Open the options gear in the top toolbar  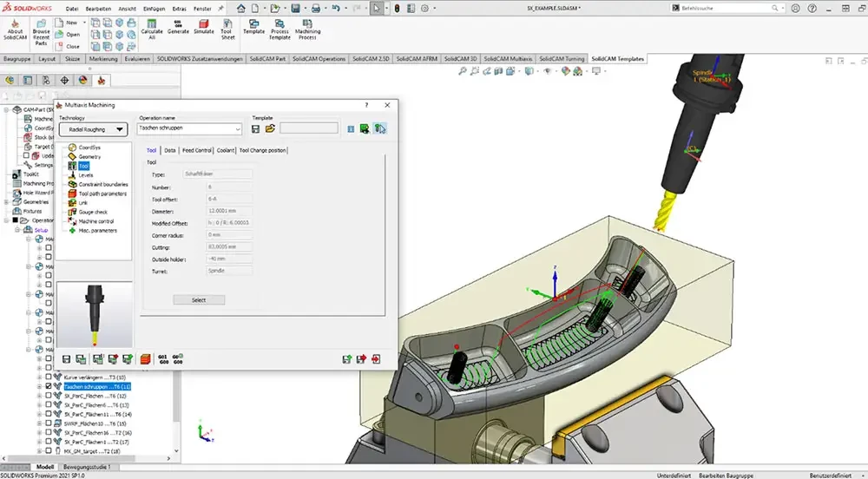point(424,9)
